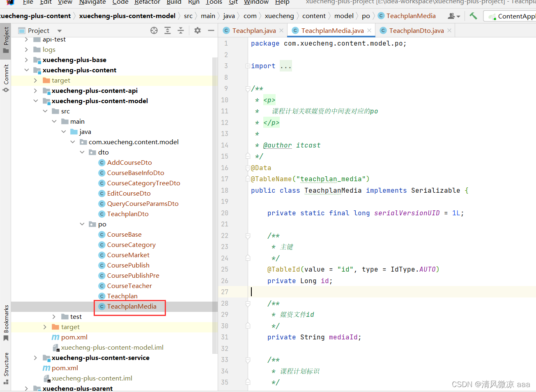Open the Bookmarks tool window sidebar tab
Screen dimensions: 536x392
(6, 323)
